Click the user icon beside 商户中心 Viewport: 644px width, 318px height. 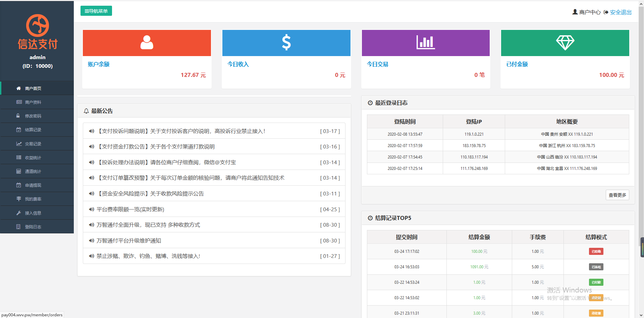(575, 12)
